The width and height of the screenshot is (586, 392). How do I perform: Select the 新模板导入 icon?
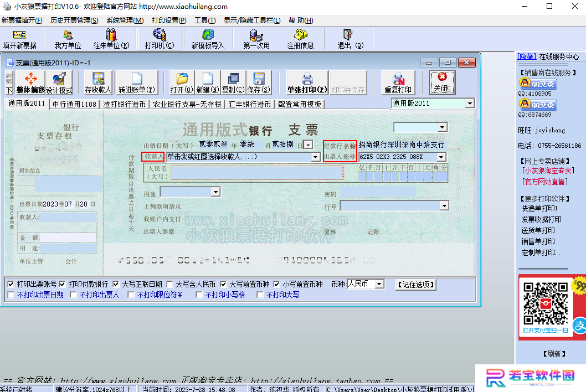coord(208,39)
